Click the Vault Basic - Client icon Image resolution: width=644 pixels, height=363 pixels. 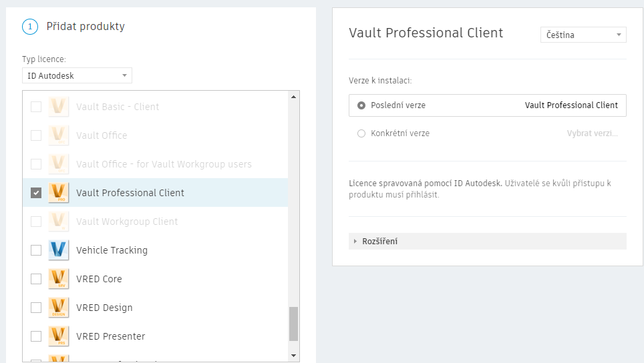[x=59, y=107]
